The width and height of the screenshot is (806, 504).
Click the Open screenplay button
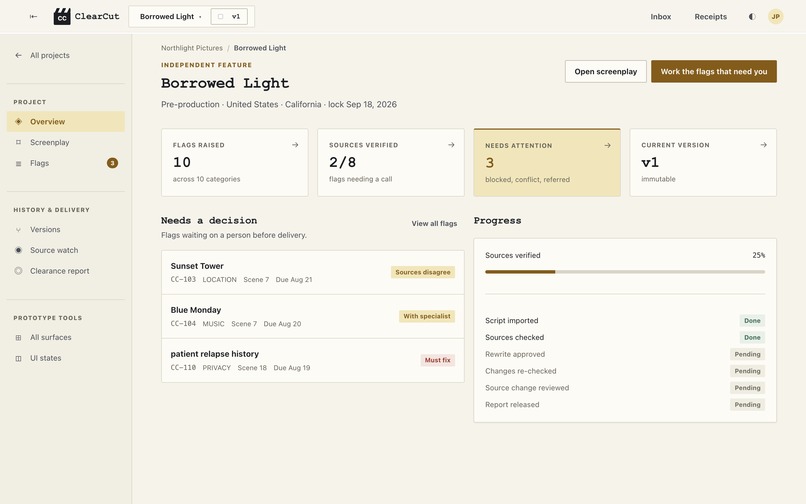[606, 71]
